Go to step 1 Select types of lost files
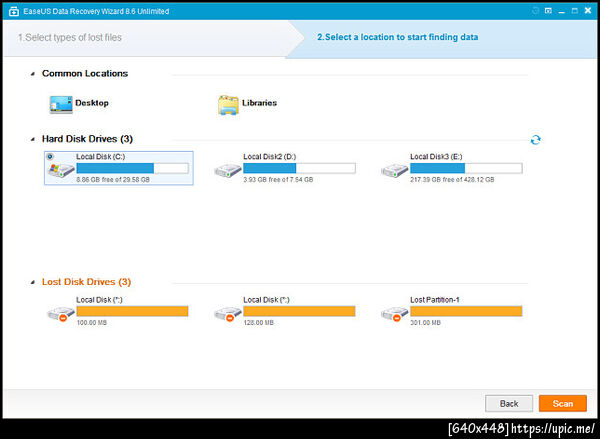The width and height of the screenshot is (600, 439). (70, 38)
